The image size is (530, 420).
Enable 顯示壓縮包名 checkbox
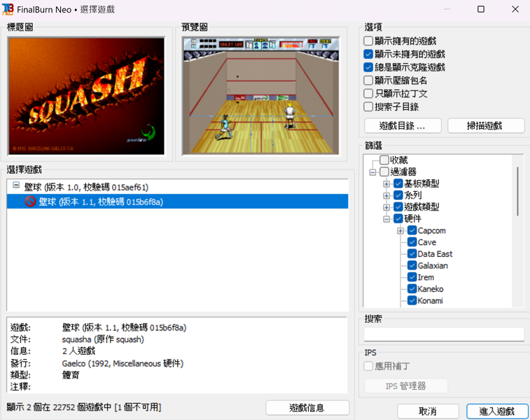(x=368, y=80)
